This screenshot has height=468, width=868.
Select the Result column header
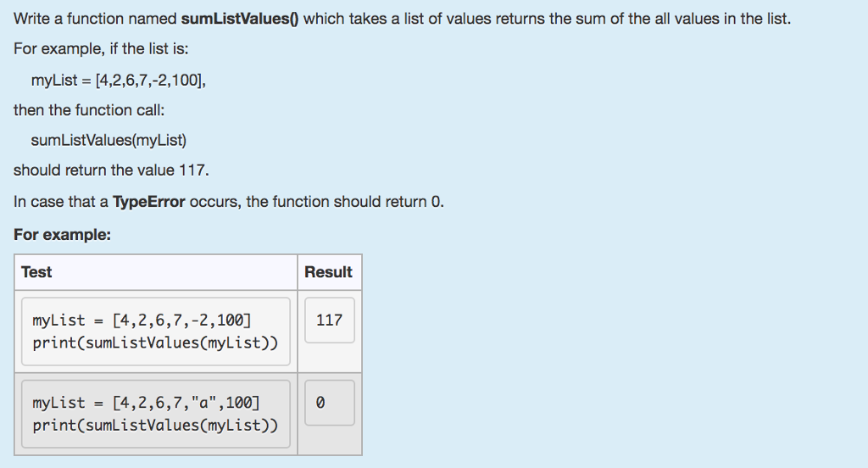[328, 272]
